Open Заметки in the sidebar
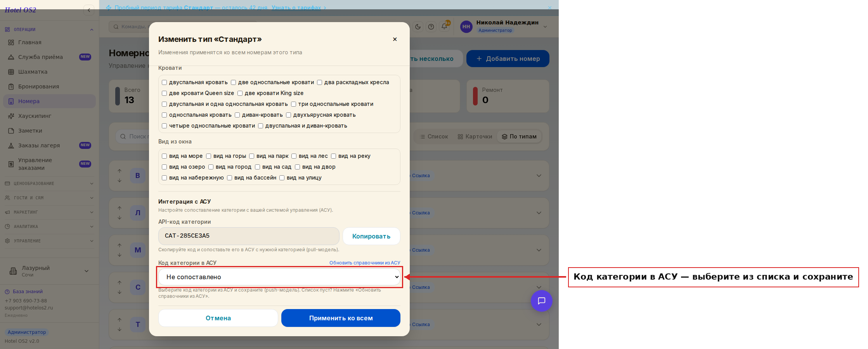This screenshot has width=868, height=349. [x=49, y=131]
